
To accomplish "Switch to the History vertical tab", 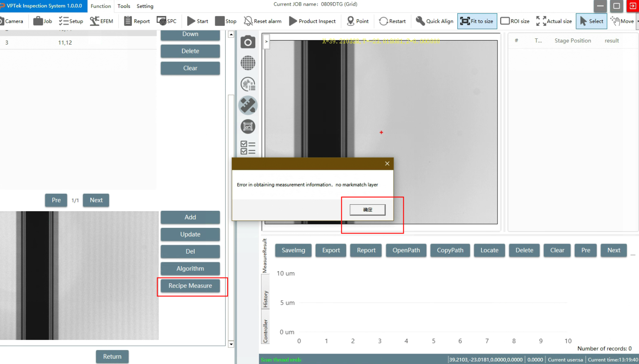I will pos(265,299).
